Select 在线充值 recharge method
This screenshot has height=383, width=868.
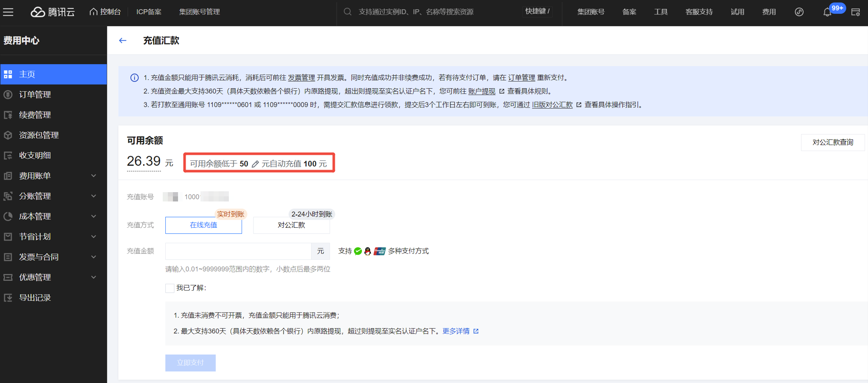203,225
